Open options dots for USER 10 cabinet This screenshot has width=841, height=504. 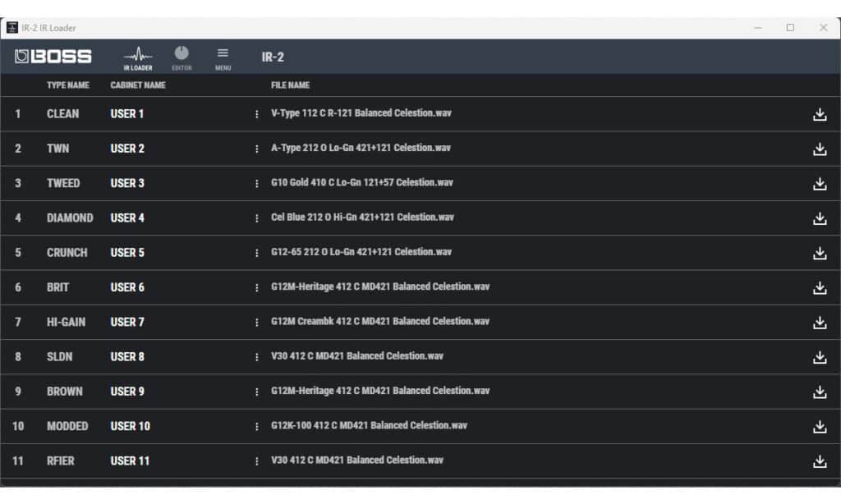tap(256, 426)
